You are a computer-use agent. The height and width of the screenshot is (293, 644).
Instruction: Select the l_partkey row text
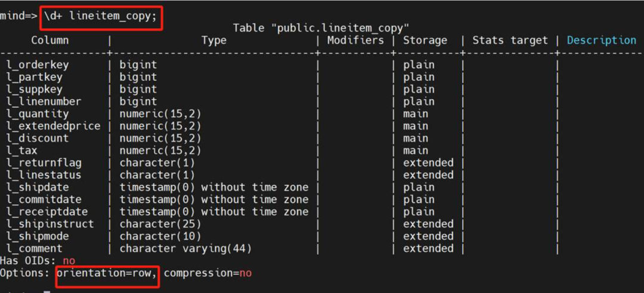pos(35,77)
